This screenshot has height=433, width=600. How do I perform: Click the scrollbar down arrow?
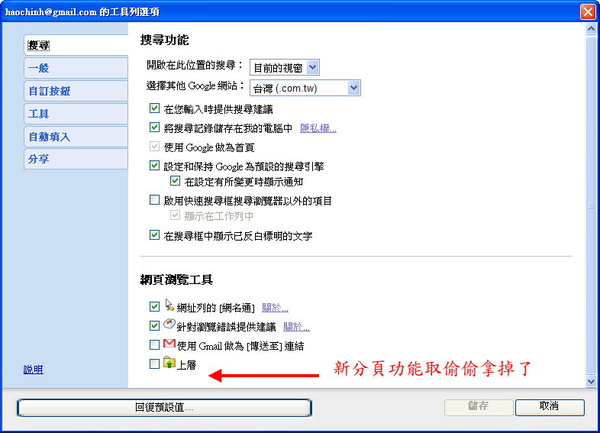click(591, 381)
